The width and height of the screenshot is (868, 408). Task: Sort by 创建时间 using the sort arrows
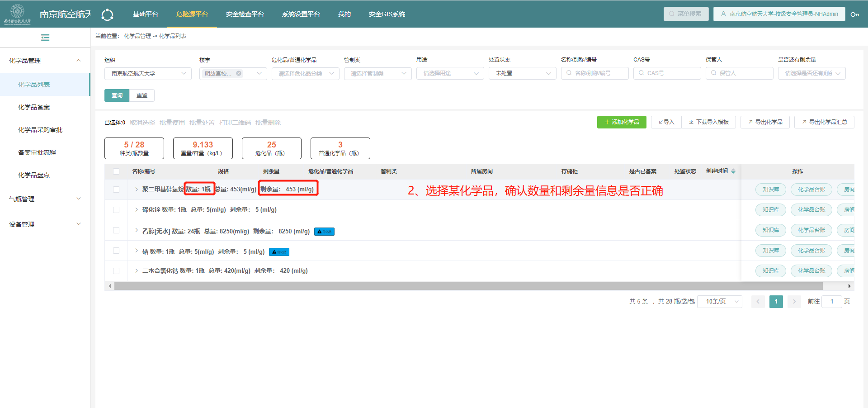[x=733, y=171]
